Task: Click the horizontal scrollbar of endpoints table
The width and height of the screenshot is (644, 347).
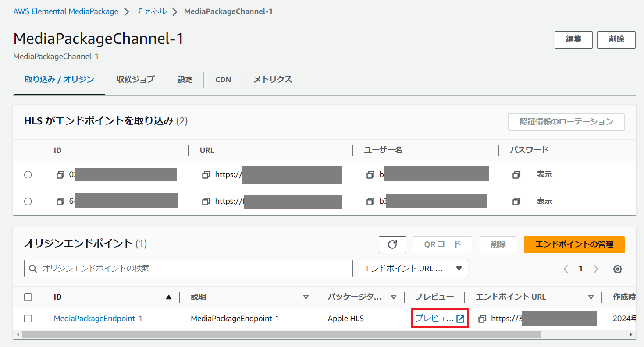Action: 281,335
